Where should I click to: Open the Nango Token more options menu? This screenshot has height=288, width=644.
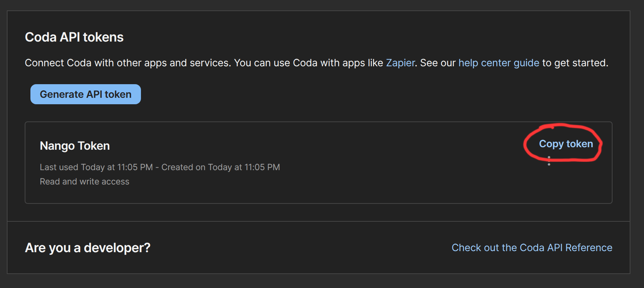pos(549,161)
